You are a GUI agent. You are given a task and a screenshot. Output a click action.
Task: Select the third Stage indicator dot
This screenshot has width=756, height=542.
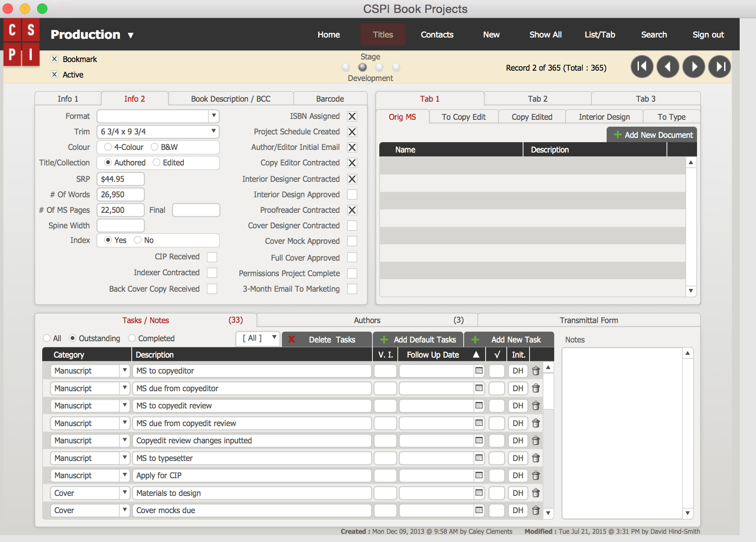click(379, 67)
